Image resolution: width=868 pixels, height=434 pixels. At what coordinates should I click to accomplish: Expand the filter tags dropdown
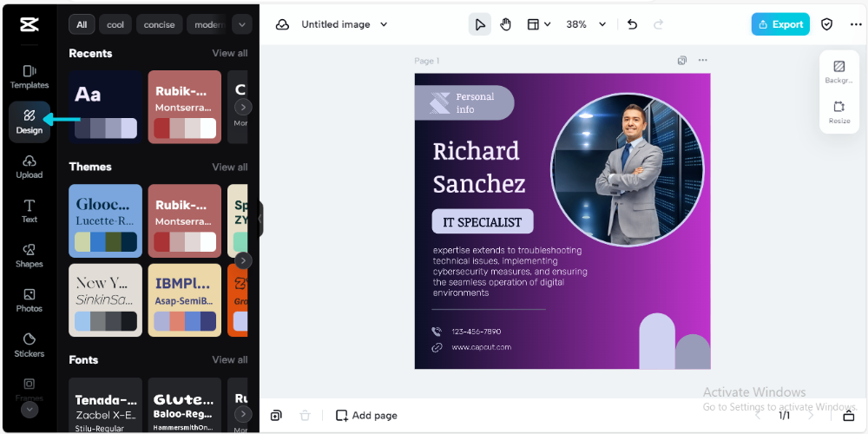242,24
